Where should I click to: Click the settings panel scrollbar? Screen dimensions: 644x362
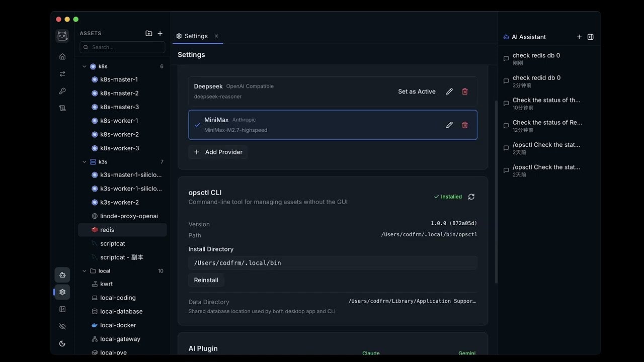496,191
